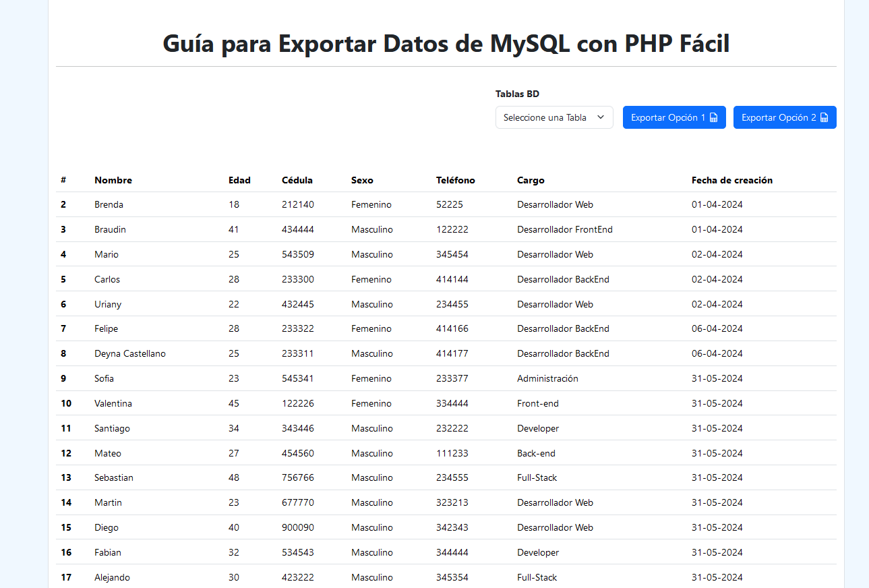Click the Exportar Opción 2 button
This screenshot has height=588, width=869.
tap(785, 117)
